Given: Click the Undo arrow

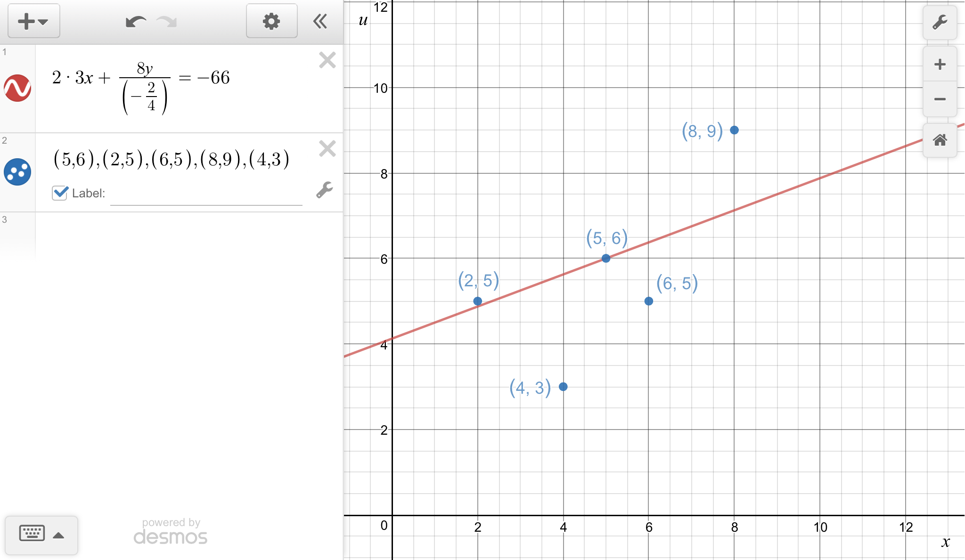Looking at the screenshot, I should tap(136, 22).
